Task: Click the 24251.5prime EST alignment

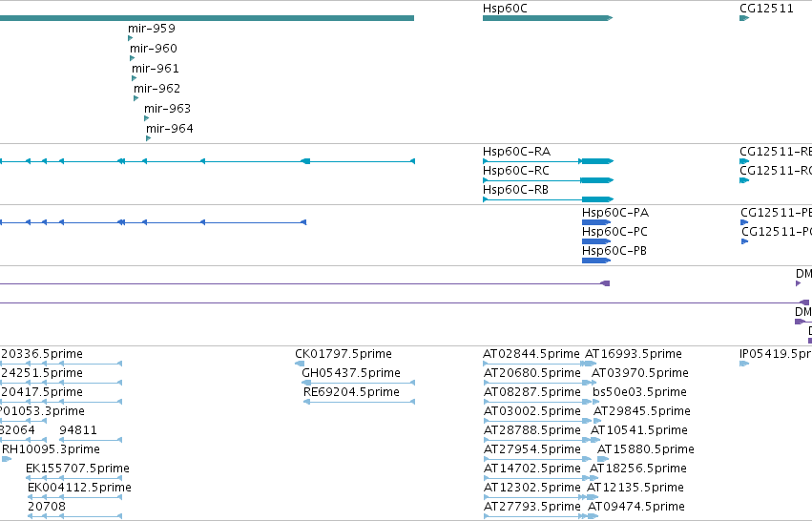Action: 60,383
